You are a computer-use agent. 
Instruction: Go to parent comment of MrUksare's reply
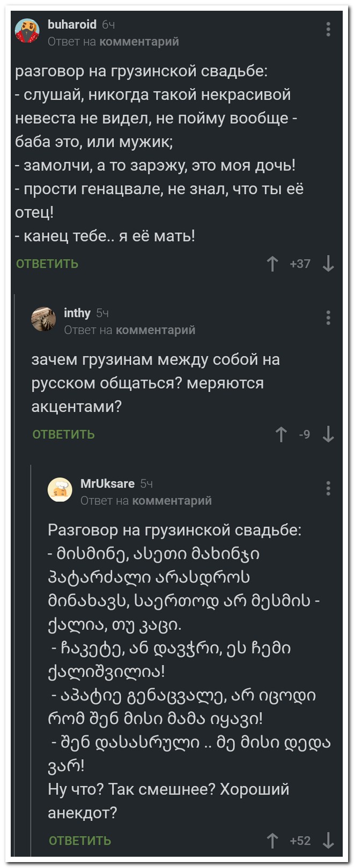pos(172,501)
